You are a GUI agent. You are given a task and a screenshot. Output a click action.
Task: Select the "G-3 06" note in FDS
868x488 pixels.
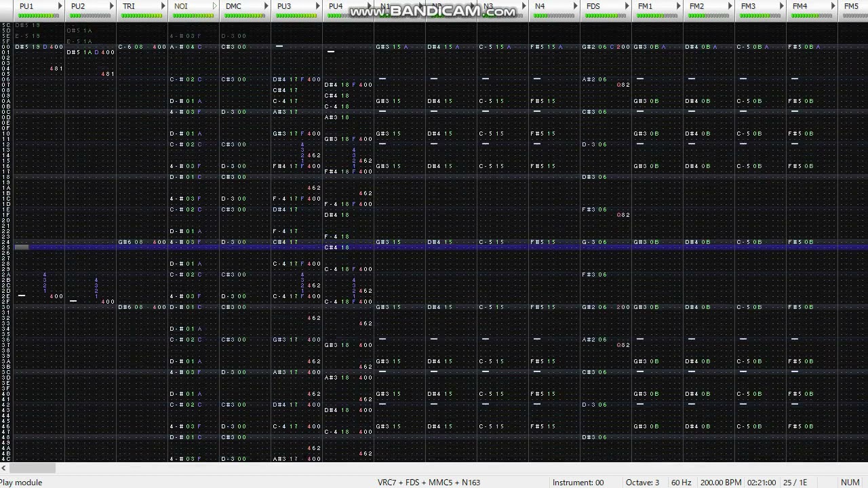coord(595,242)
